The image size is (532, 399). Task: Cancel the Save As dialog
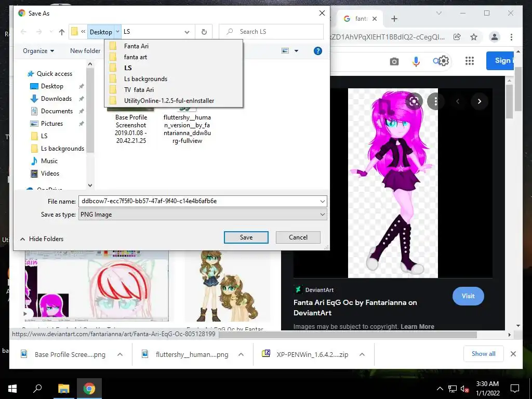[x=298, y=237]
